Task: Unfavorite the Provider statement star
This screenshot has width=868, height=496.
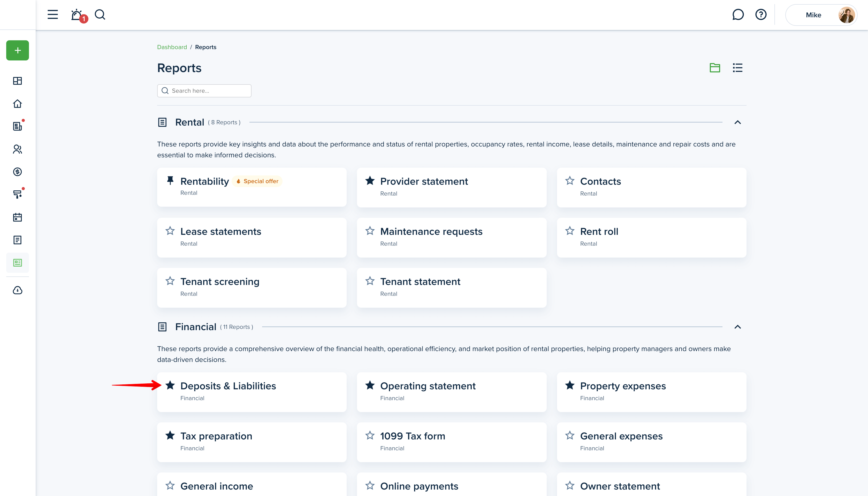Action: (x=370, y=181)
